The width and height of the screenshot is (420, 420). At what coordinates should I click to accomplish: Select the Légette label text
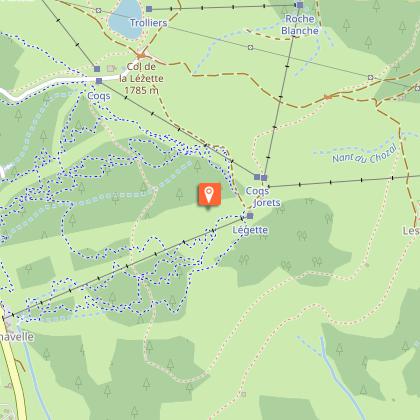(250, 230)
